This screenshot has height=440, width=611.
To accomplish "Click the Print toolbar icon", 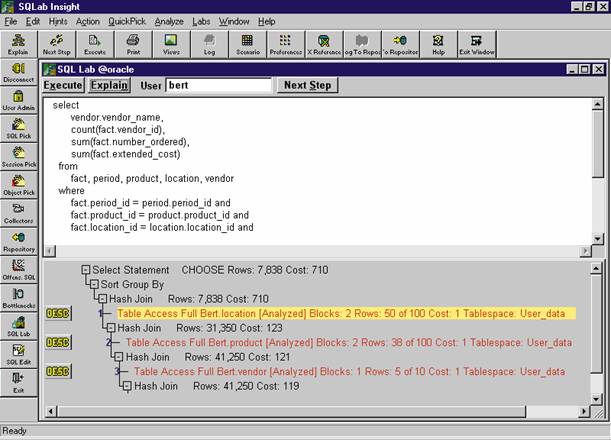I will pos(133,45).
